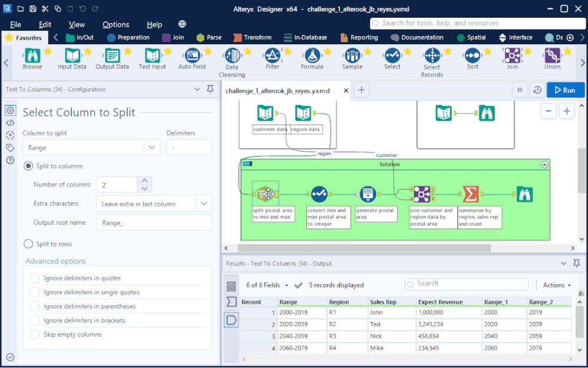Screen dimensions: 588x368
Task: Click the redo arrow icon
Action: point(95,9)
